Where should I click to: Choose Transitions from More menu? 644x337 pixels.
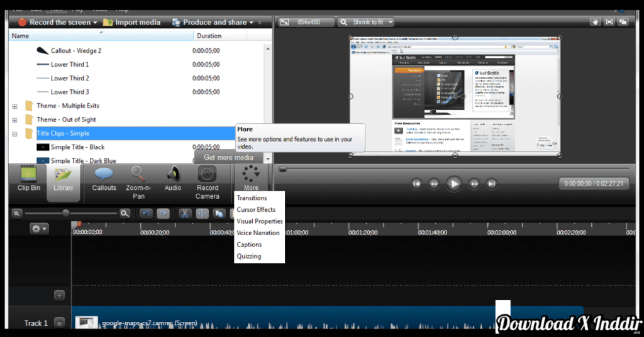point(252,198)
